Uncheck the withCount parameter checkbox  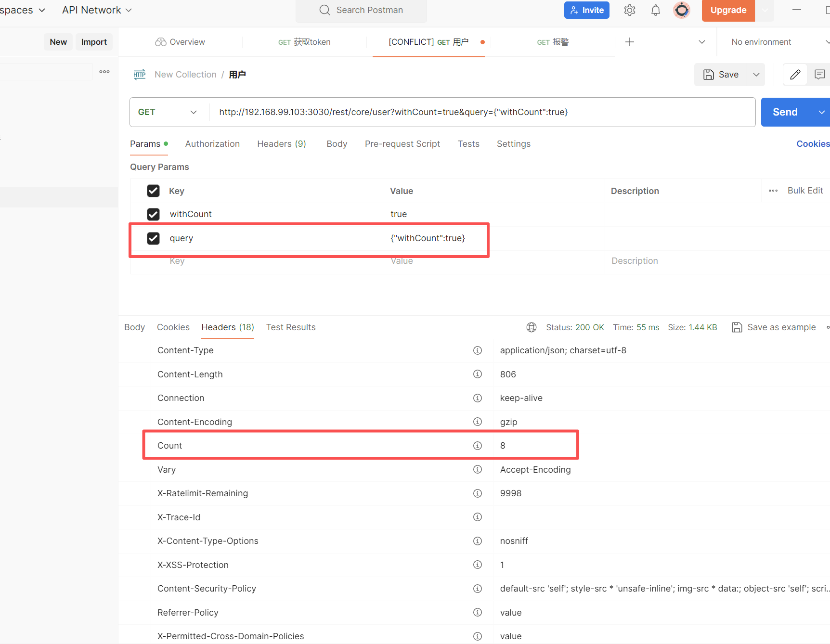coord(153,214)
